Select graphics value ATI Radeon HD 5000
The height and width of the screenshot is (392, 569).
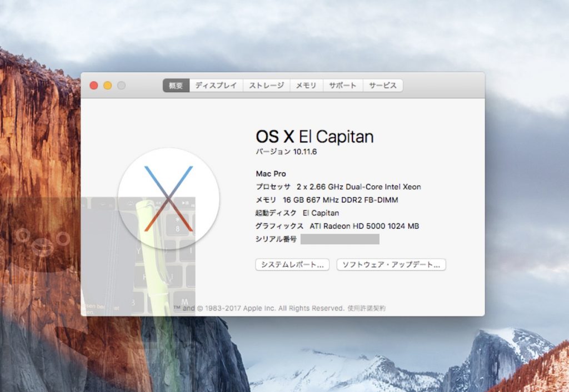click(365, 226)
